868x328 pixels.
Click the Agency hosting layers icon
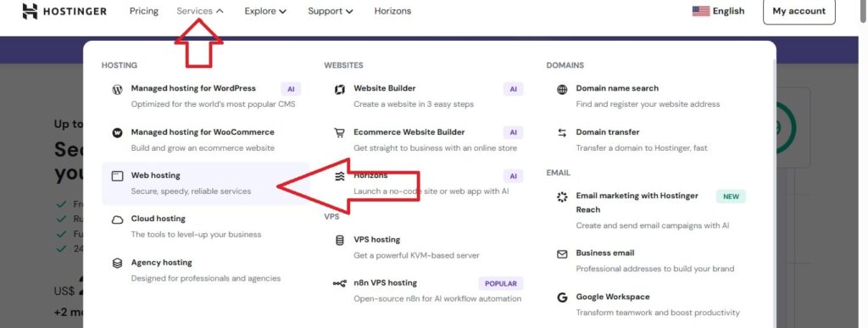[x=117, y=264]
